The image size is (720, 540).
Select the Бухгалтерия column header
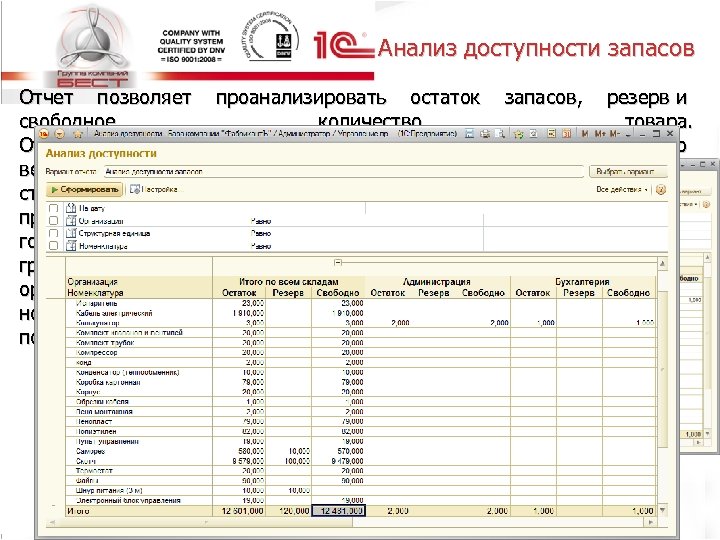pos(582,281)
